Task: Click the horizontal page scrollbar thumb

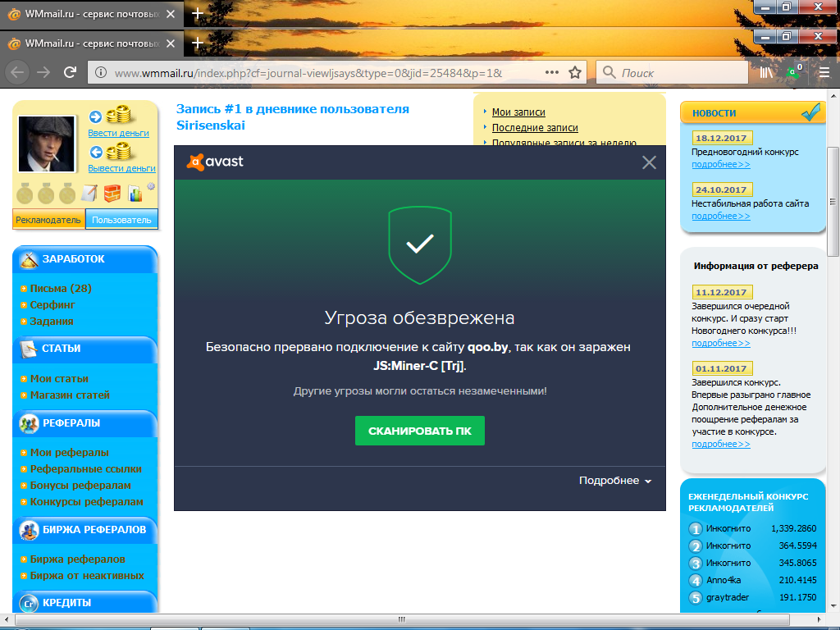Action: 402,619
